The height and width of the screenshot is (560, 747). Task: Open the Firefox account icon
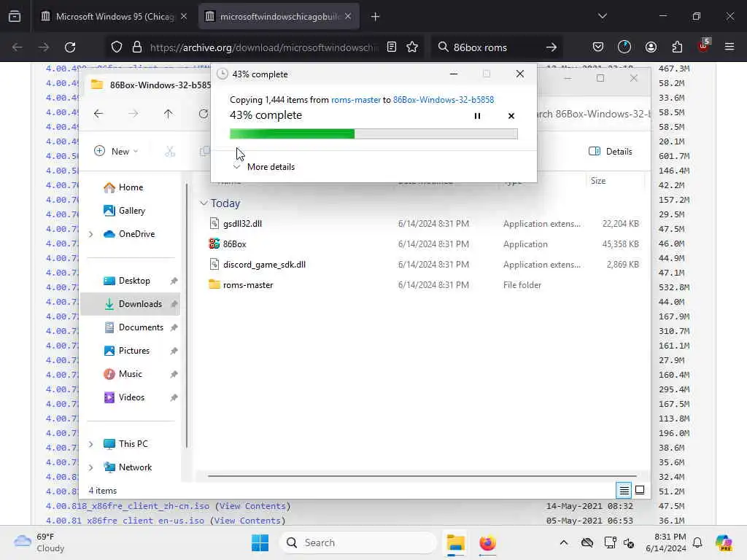(651, 47)
